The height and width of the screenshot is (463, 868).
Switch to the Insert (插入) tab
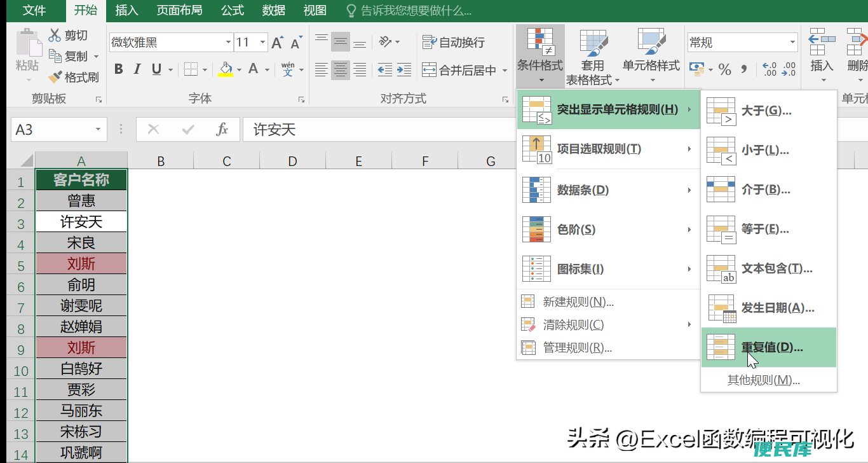127,10
